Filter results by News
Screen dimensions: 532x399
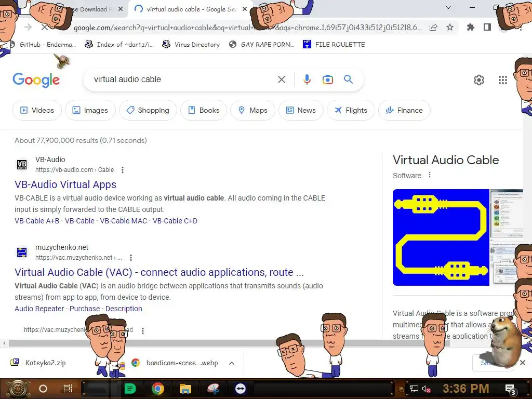[x=301, y=110]
